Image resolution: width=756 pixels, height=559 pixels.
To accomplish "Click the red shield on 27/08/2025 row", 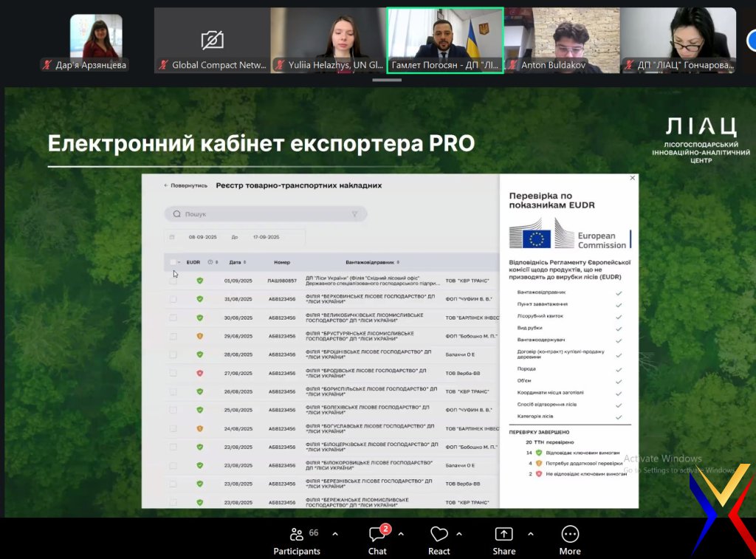I will (199, 373).
